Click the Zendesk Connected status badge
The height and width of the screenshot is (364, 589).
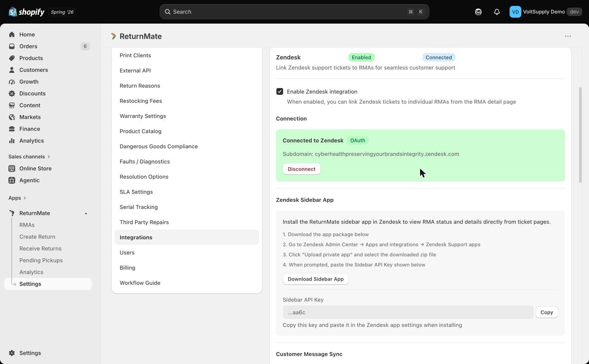(x=439, y=57)
